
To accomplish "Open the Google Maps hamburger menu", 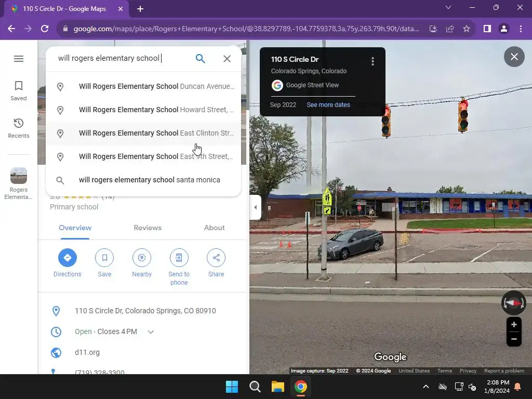I will 19,59.
